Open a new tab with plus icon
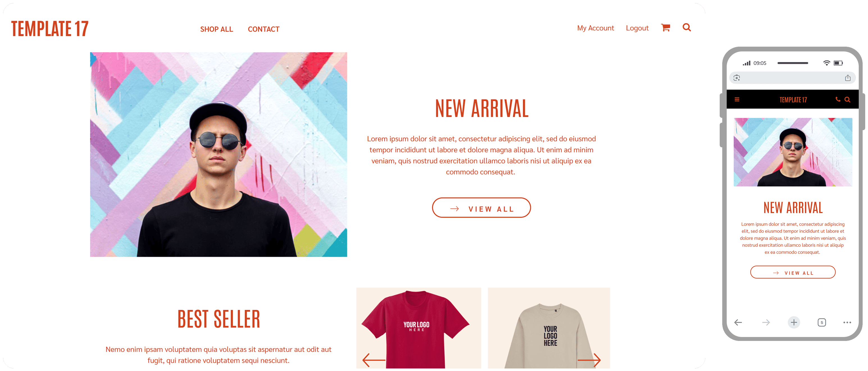 pos(794,322)
